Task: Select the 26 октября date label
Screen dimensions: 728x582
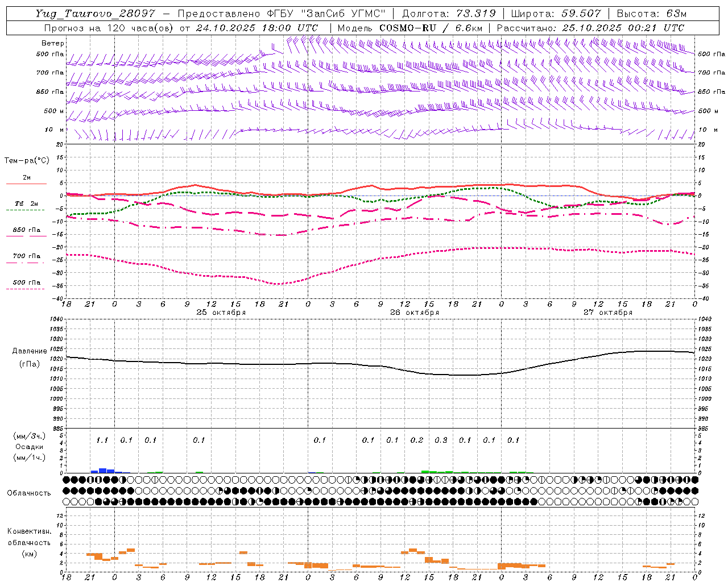Action: point(414,312)
